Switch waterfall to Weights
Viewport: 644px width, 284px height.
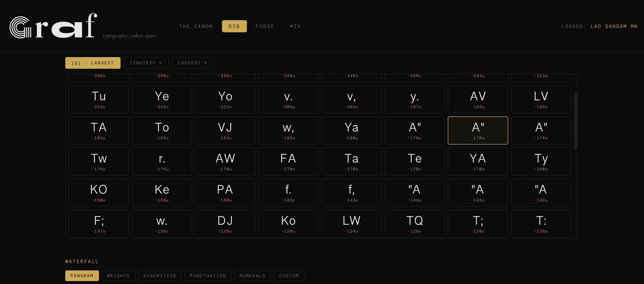(x=118, y=276)
